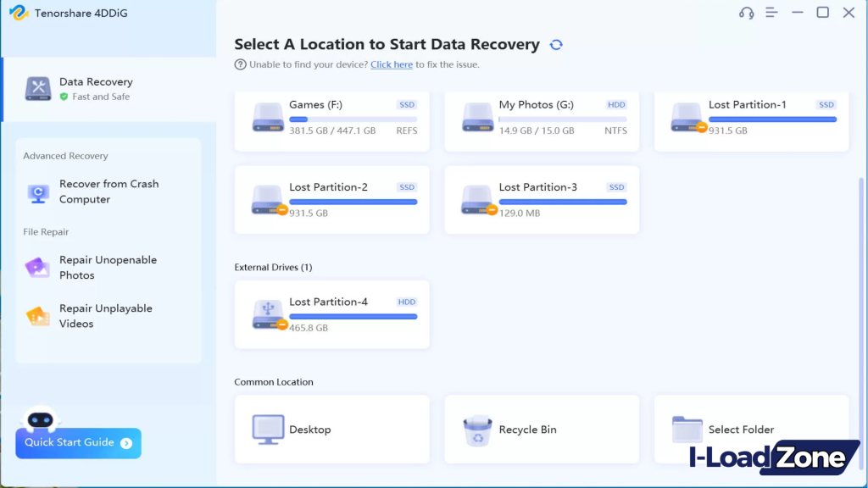Screen dimensions: 868x488
Task: Click the Data Recovery toolbox icon in sidebar
Action: point(37,88)
